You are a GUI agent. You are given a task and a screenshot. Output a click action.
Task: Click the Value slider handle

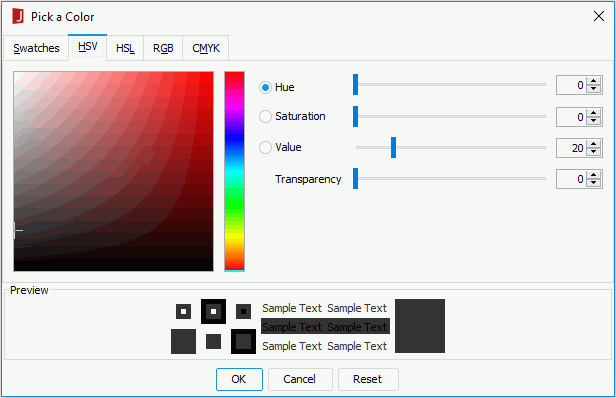[x=393, y=148]
